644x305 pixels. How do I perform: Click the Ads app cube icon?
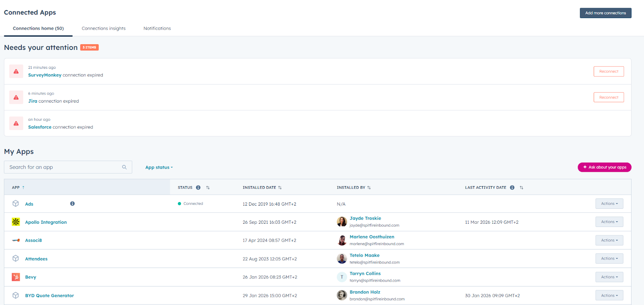16,204
